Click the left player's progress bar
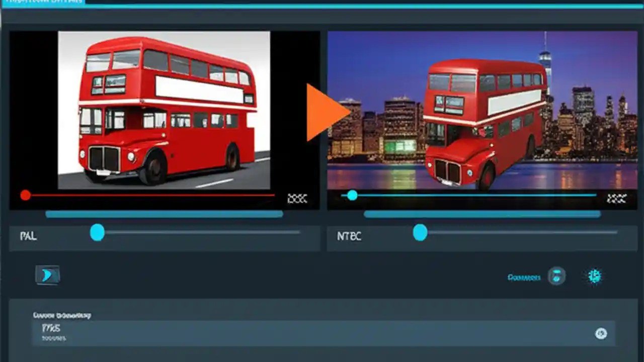Viewport: 644px width, 362px height. (x=151, y=196)
